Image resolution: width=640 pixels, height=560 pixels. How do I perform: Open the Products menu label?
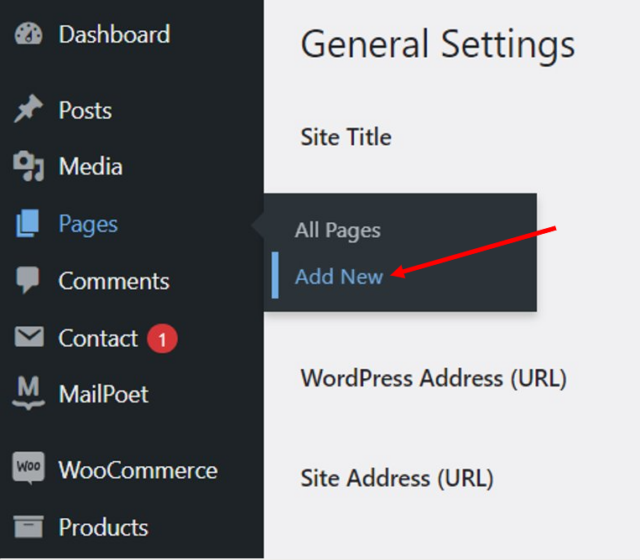tap(103, 527)
